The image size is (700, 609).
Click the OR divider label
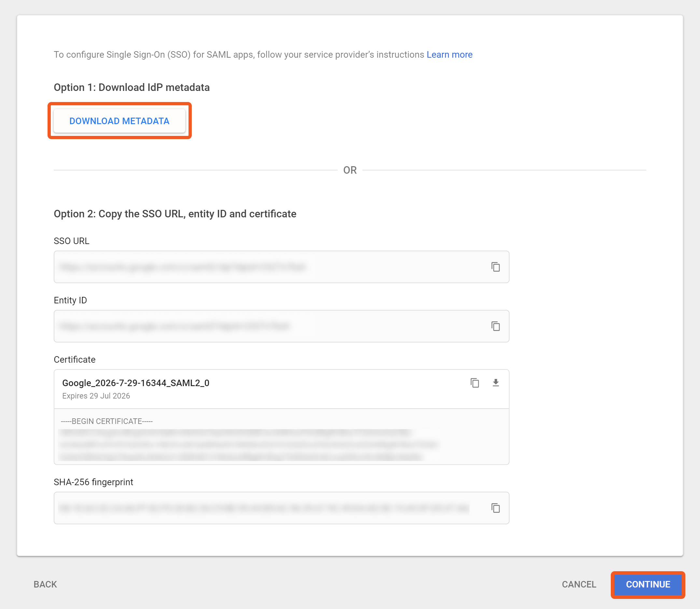(x=350, y=170)
